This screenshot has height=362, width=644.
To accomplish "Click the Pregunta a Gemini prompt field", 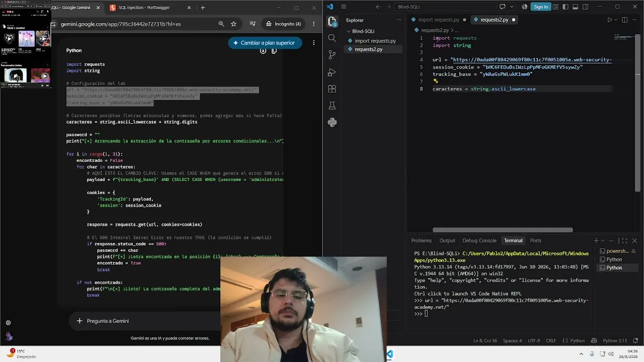I will click(x=108, y=321).
